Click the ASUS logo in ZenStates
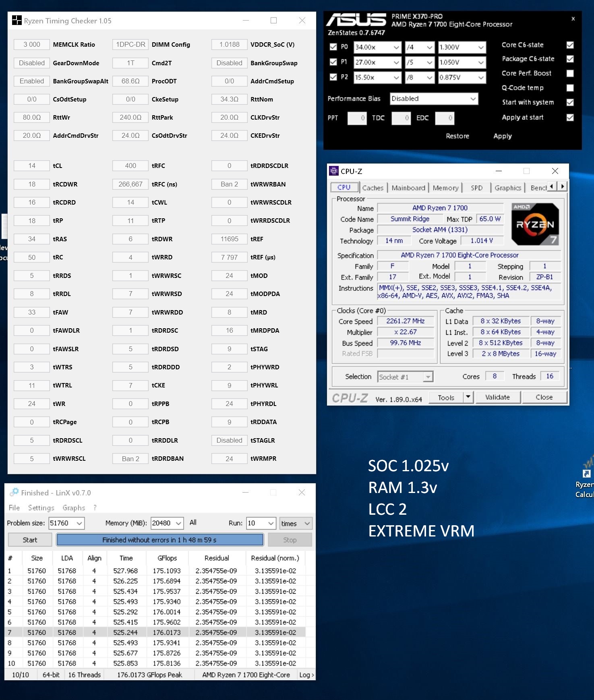This screenshot has width=594, height=700. click(x=356, y=20)
